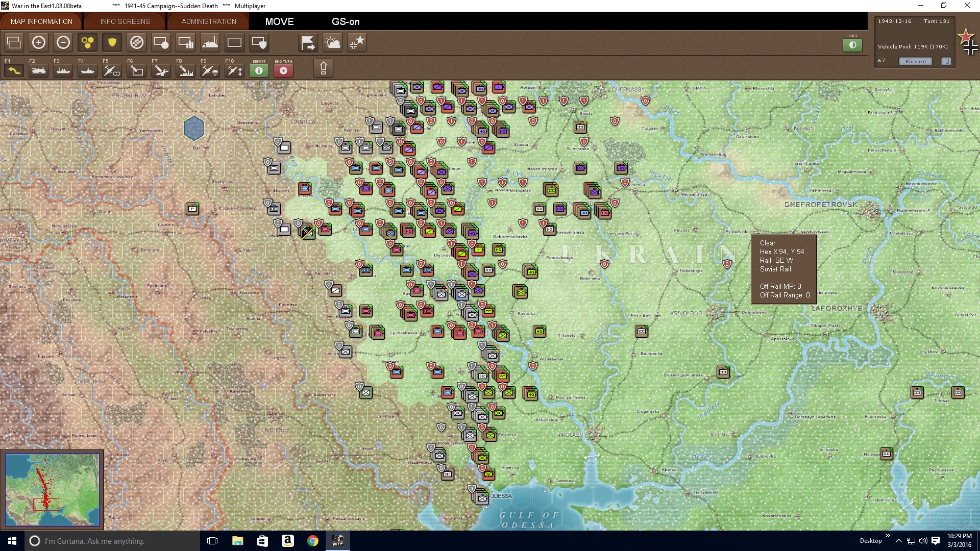The image size is (980, 551).
Task: Click the NIKOLAEV city label
Action: coord(570,435)
